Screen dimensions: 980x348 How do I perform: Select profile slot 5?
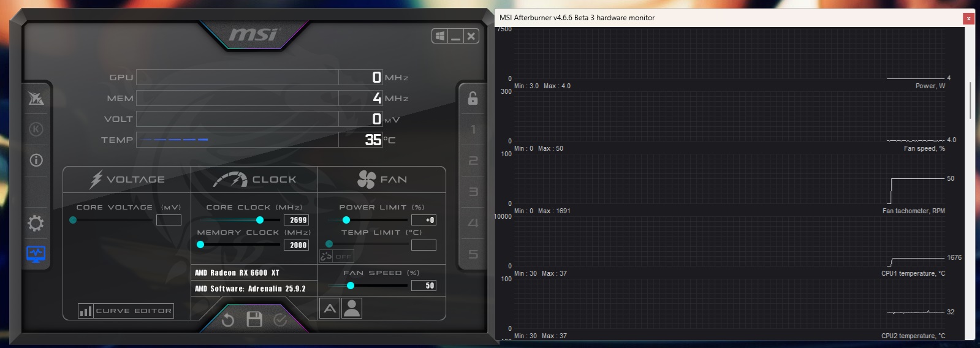(473, 254)
